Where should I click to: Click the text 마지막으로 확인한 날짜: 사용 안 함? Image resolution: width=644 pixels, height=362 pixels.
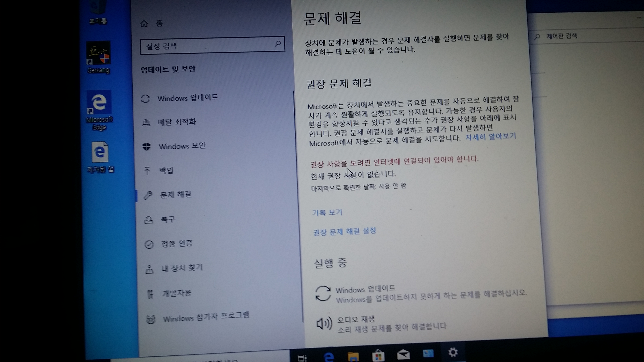tap(359, 187)
